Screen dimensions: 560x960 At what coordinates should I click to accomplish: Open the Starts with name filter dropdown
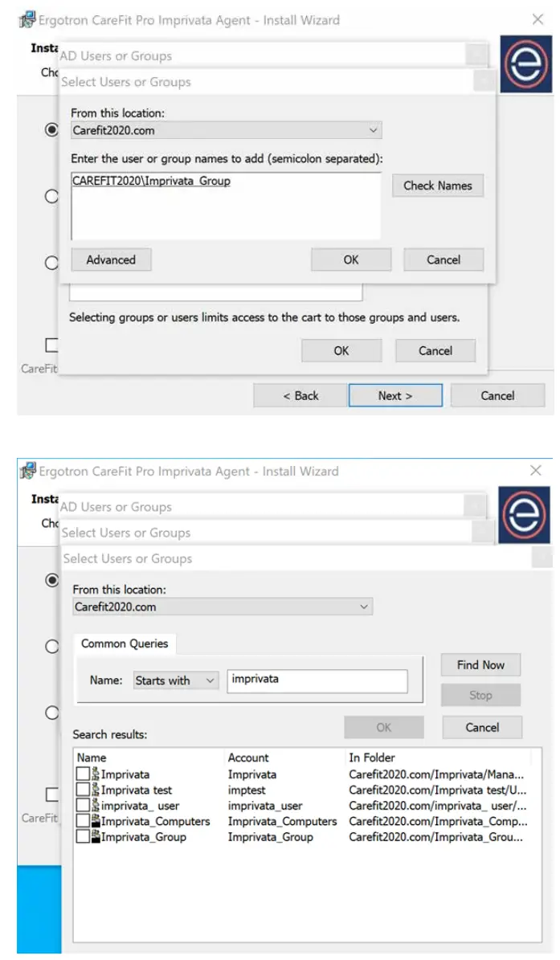pos(176,680)
